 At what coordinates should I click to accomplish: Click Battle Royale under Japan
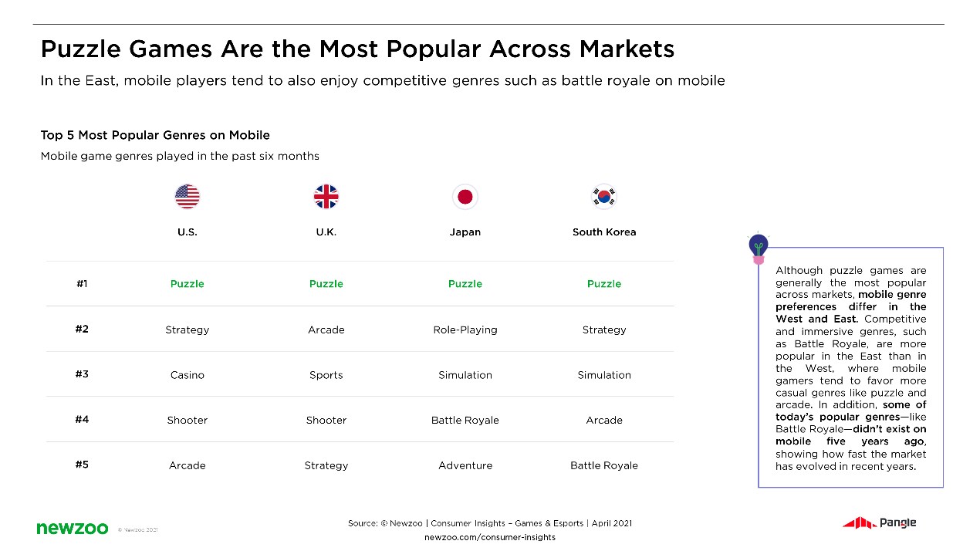[465, 421]
